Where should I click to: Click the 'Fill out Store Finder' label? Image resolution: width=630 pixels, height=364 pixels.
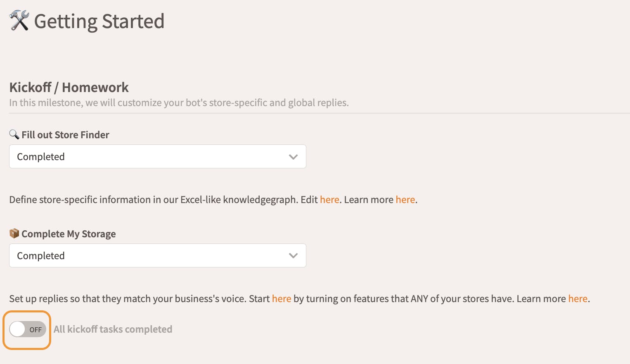coord(65,135)
